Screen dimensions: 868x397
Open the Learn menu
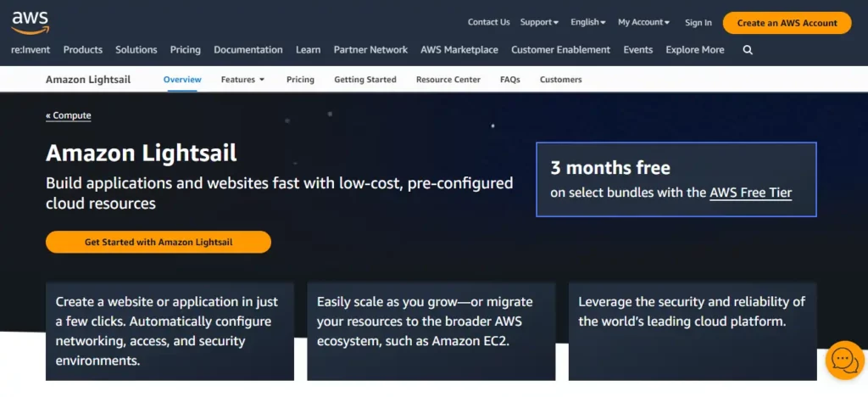(308, 50)
